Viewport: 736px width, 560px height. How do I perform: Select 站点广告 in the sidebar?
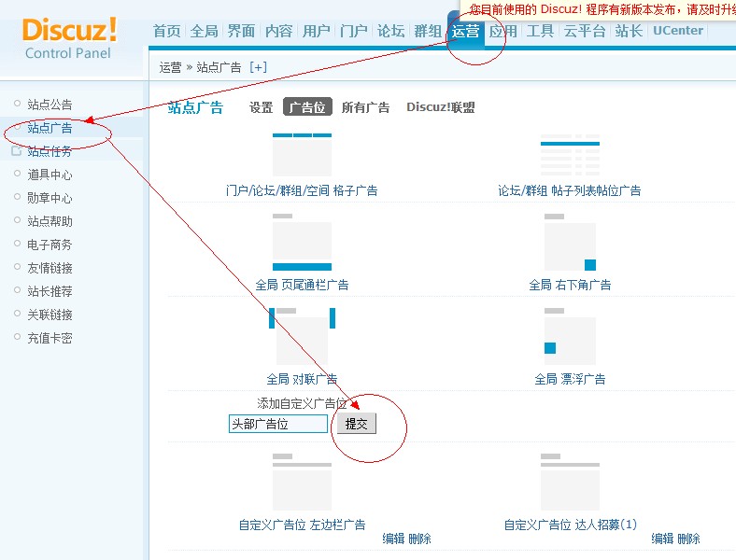[50, 128]
